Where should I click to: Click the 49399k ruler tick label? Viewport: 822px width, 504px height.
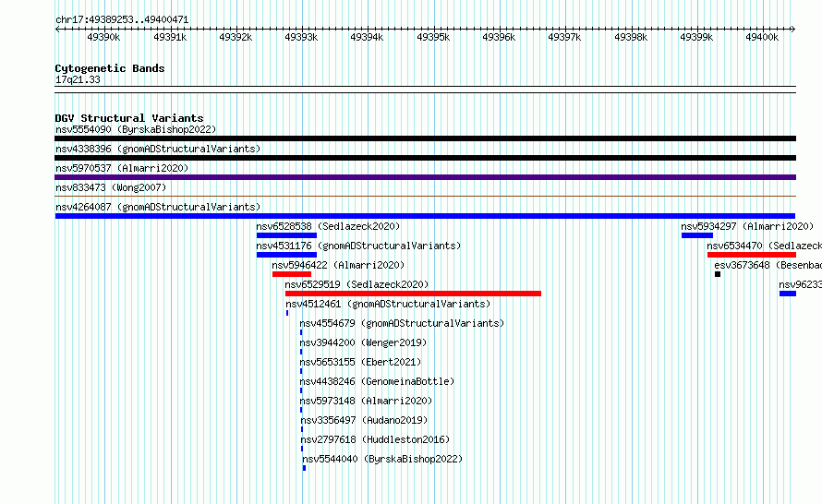pos(696,37)
